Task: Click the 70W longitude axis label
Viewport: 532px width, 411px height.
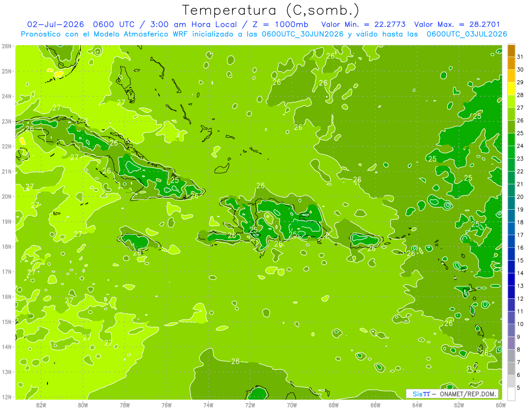Action: (x=292, y=405)
